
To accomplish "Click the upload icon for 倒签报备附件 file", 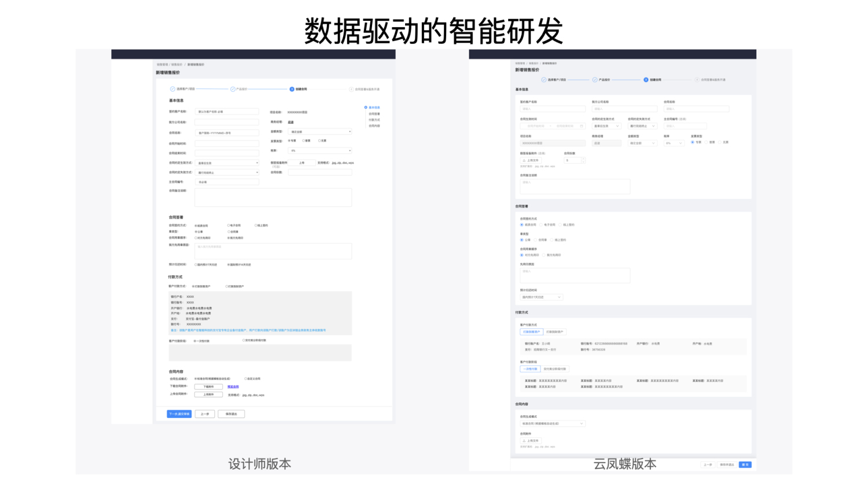I will (x=524, y=160).
